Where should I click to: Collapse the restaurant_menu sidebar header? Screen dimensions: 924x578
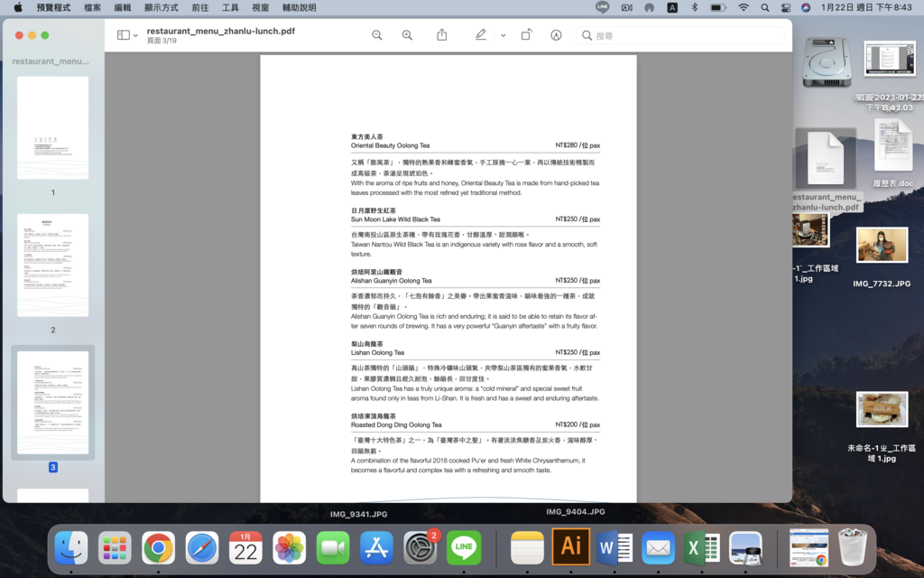coord(51,61)
